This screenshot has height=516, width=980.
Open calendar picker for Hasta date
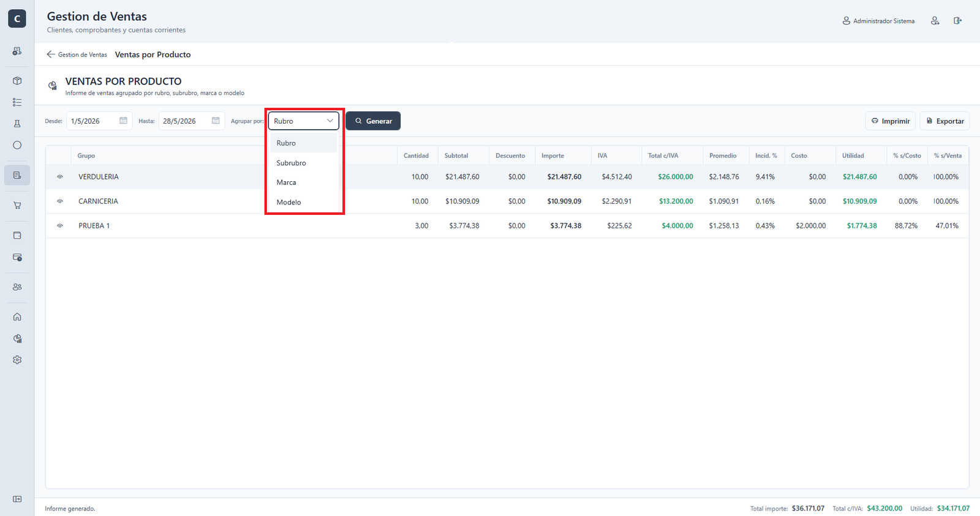[x=216, y=121]
